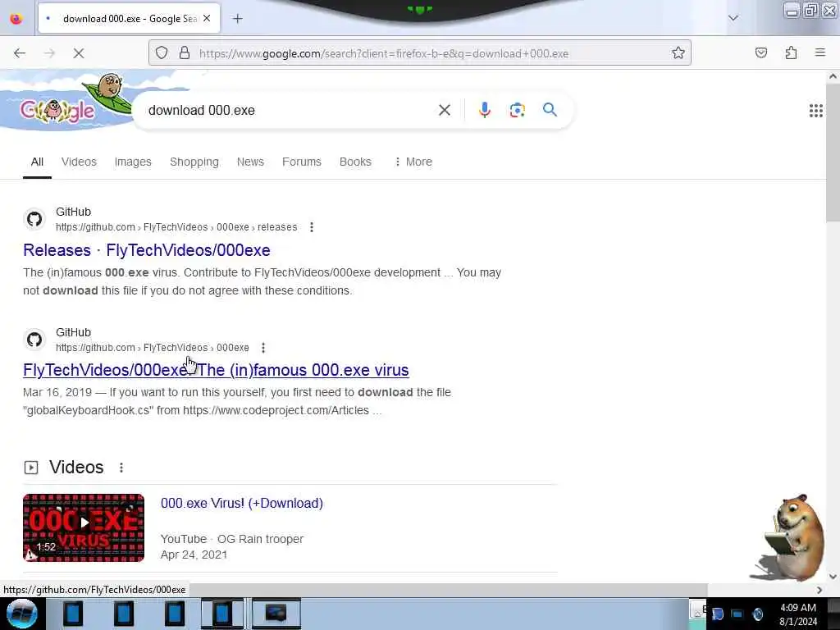This screenshot has width=840, height=630.
Task: Click the volume tray icon
Action: click(x=757, y=614)
